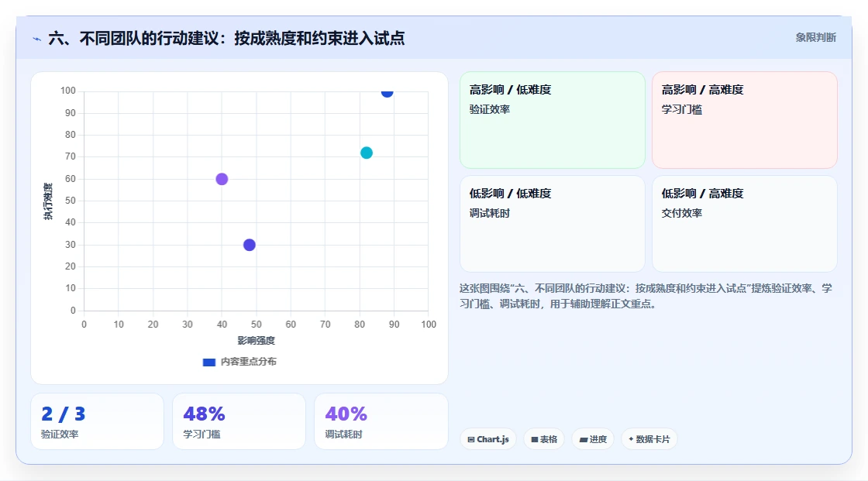Click the lightning icon beside the section title
Image resolution: width=868 pixels, height=481 pixels.
(37, 39)
